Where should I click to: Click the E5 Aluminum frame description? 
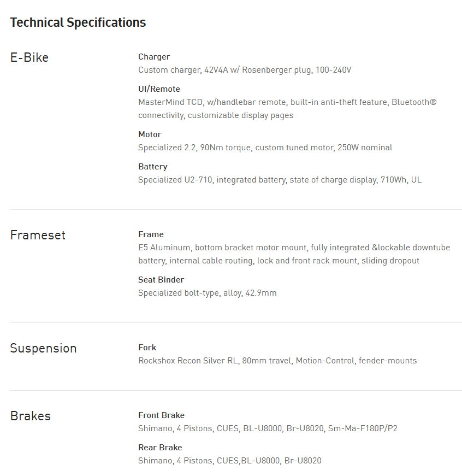click(294, 254)
